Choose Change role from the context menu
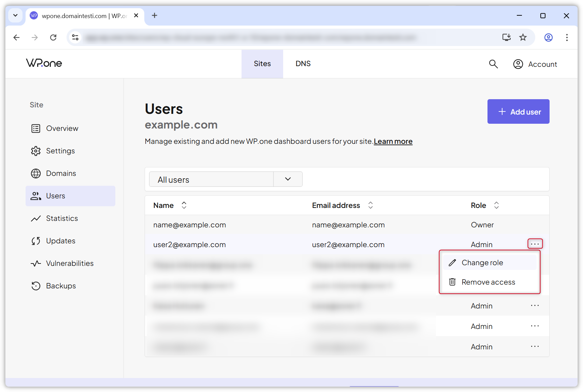This screenshot has height=392, width=583. [x=482, y=262]
